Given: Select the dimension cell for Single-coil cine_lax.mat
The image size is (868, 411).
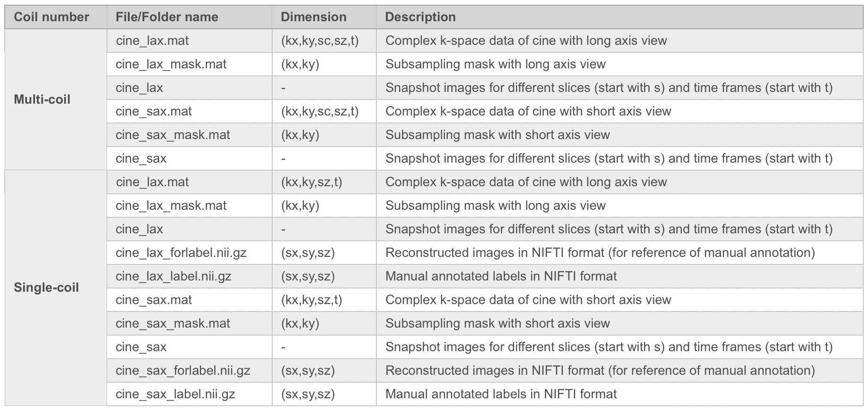Looking at the screenshot, I should (311, 182).
